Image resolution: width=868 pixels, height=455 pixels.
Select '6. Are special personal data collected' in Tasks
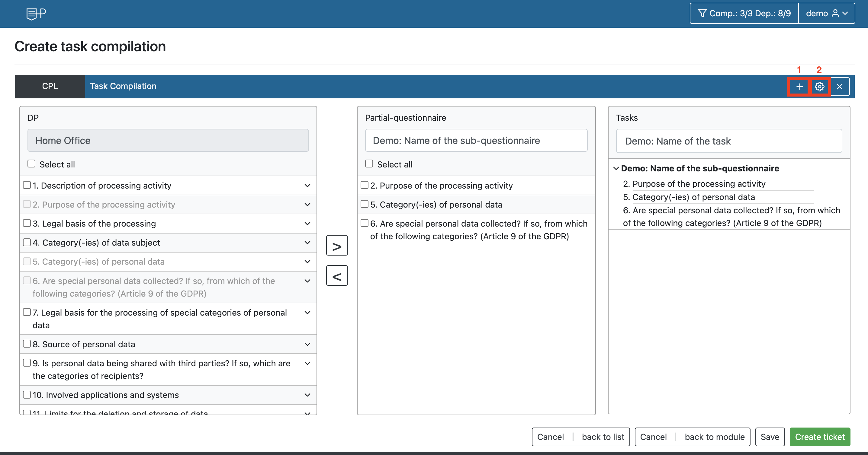731,217
